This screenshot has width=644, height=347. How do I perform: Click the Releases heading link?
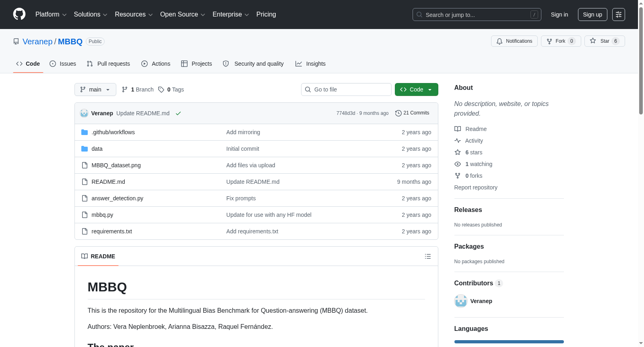(x=468, y=210)
